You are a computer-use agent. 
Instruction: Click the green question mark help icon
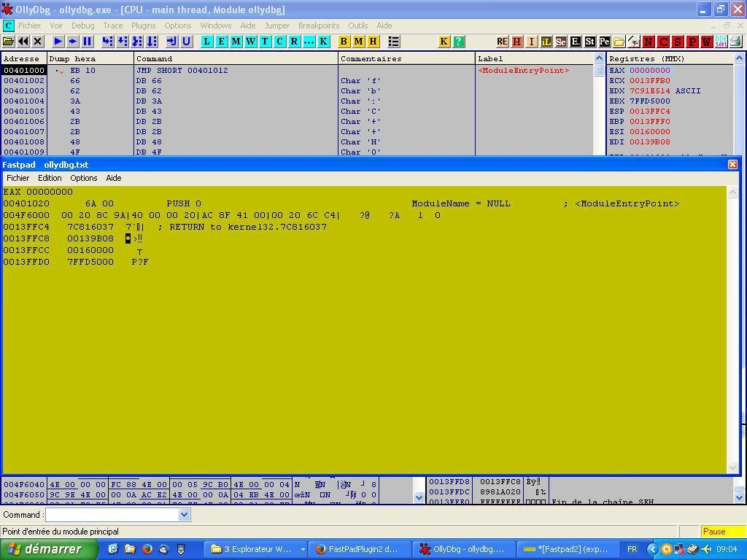click(x=458, y=42)
